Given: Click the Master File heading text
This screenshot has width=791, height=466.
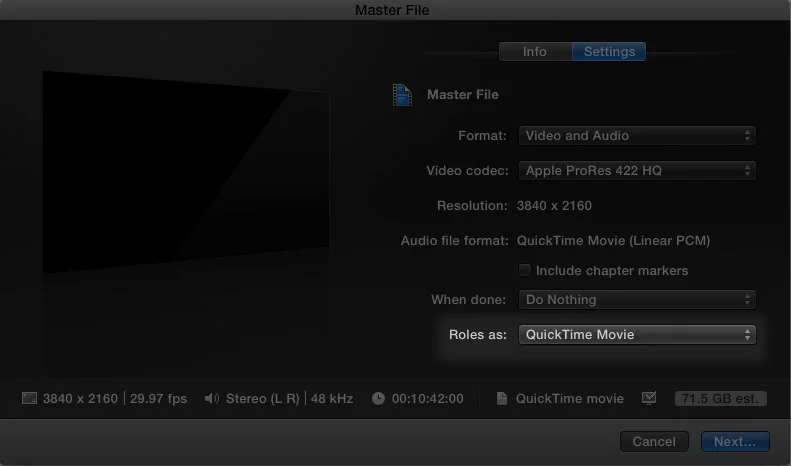Looking at the screenshot, I should click(x=463, y=94).
